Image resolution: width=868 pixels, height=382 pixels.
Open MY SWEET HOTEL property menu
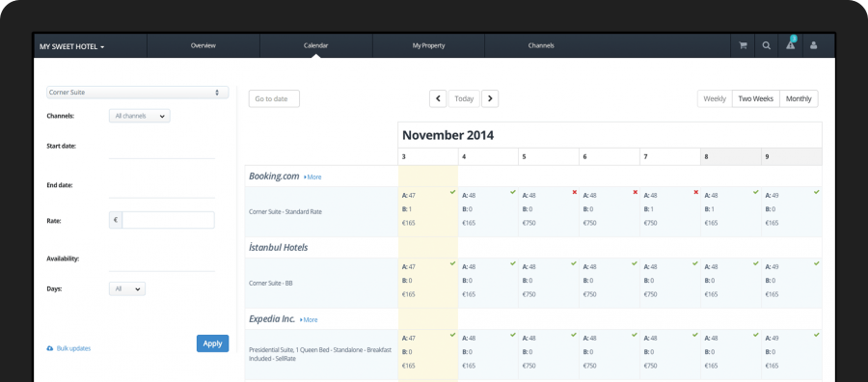[x=72, y=46]
